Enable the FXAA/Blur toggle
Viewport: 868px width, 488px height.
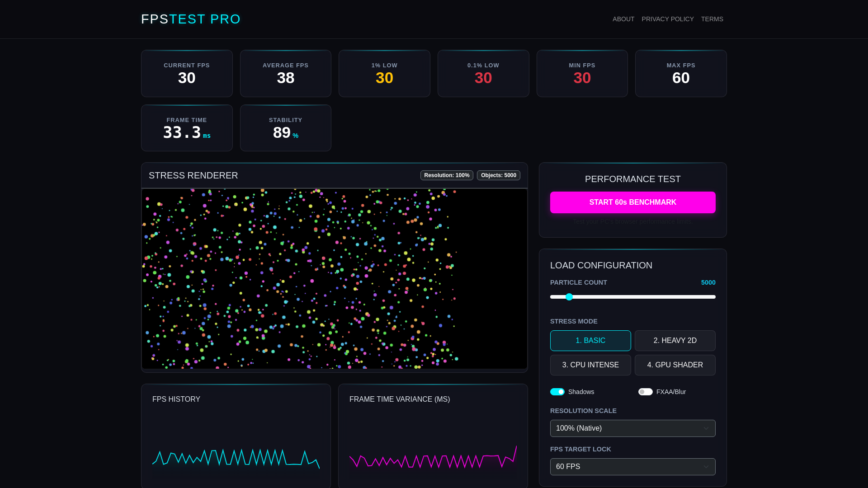[x=646, y=392]
